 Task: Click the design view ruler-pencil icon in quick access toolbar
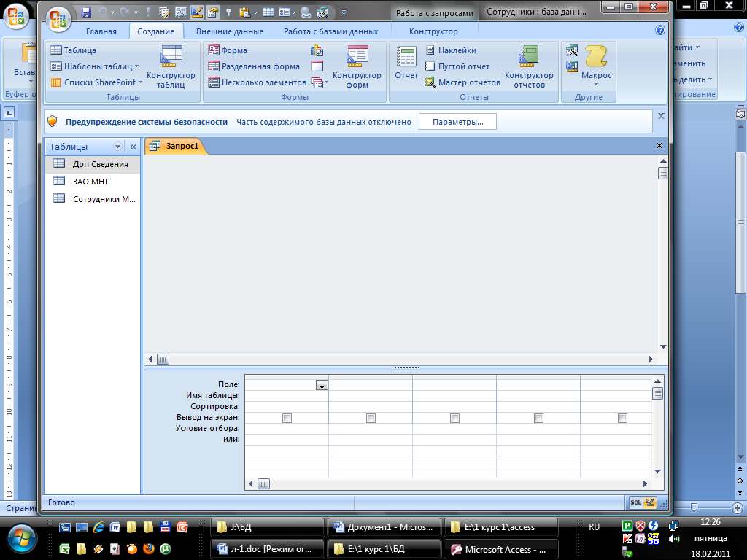click(196, 12)
